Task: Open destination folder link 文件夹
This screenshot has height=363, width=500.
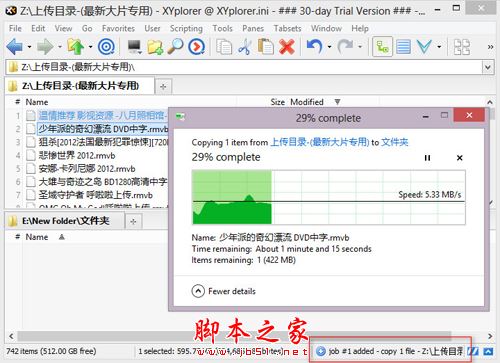Action: click(395, 142)
